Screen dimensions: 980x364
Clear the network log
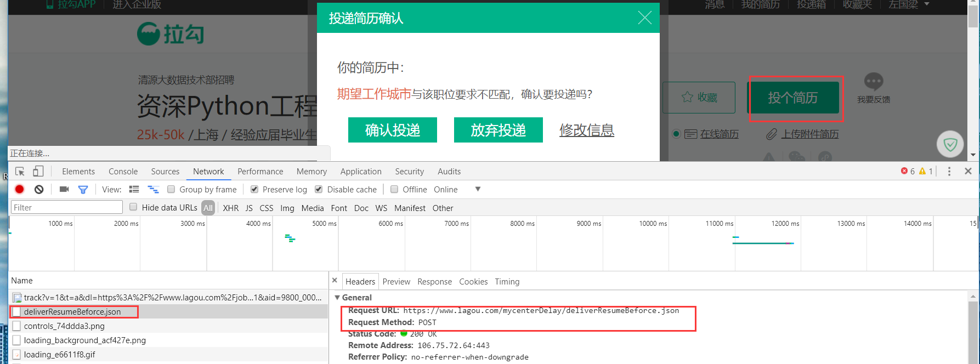point(39,189)
